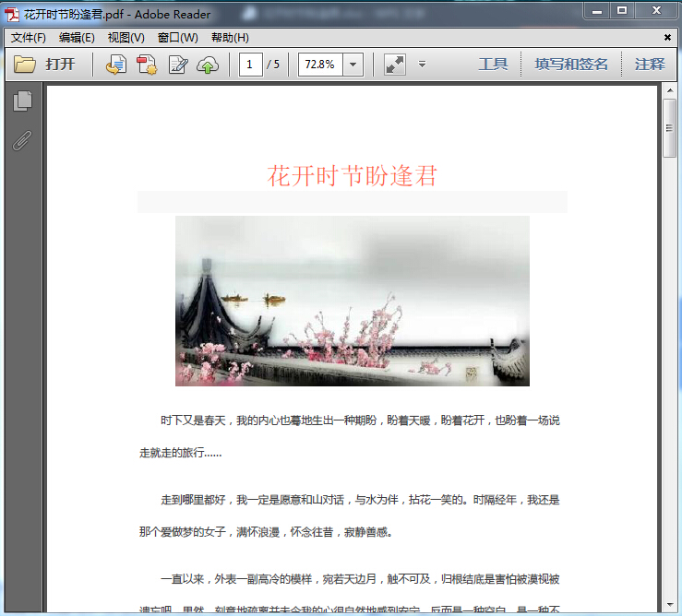
Task: Open the 填写和签名 pane
Action: click(571, 65)
